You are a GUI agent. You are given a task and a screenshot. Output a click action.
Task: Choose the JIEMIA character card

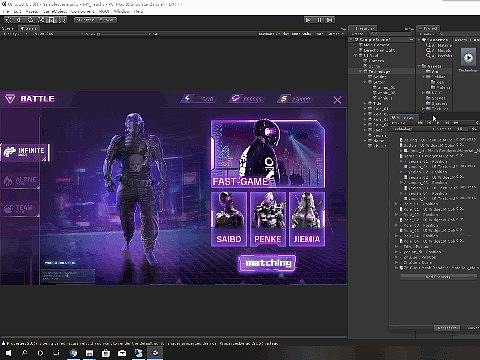307,219
